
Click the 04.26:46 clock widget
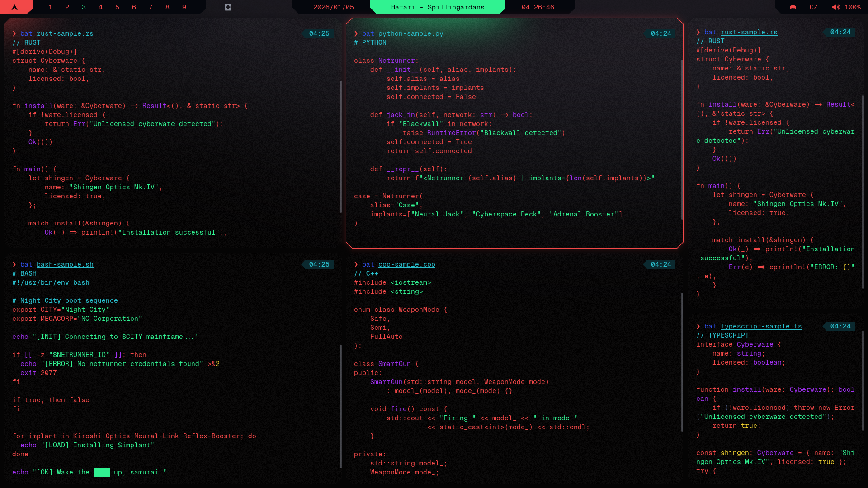pyautogui.click(x=538, y=7)
